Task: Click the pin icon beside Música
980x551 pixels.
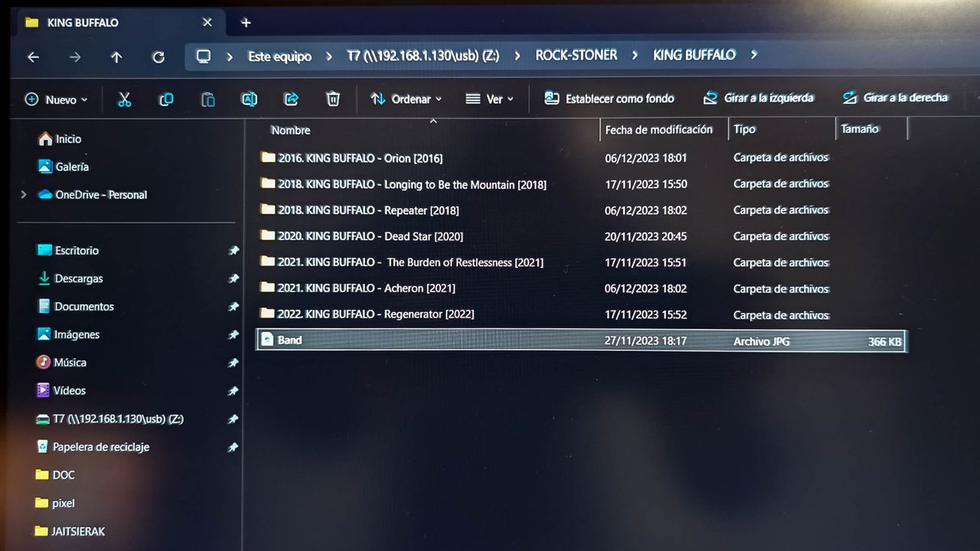Action: click(x=234, y=363)
